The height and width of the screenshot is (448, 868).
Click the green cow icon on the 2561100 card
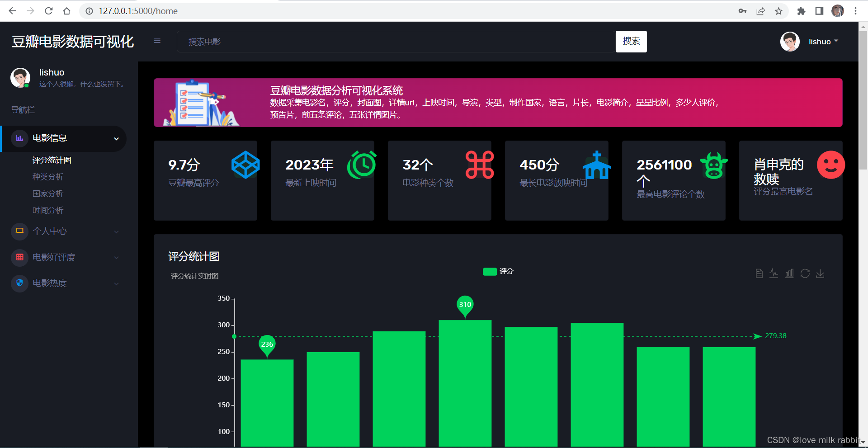pos(714,165)
